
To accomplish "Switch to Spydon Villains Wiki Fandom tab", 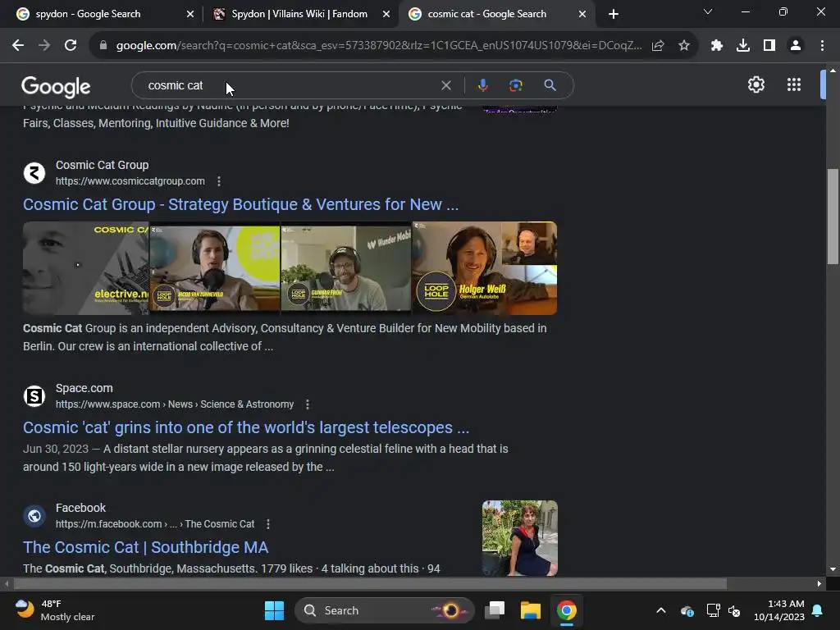I will click(299, 14).
